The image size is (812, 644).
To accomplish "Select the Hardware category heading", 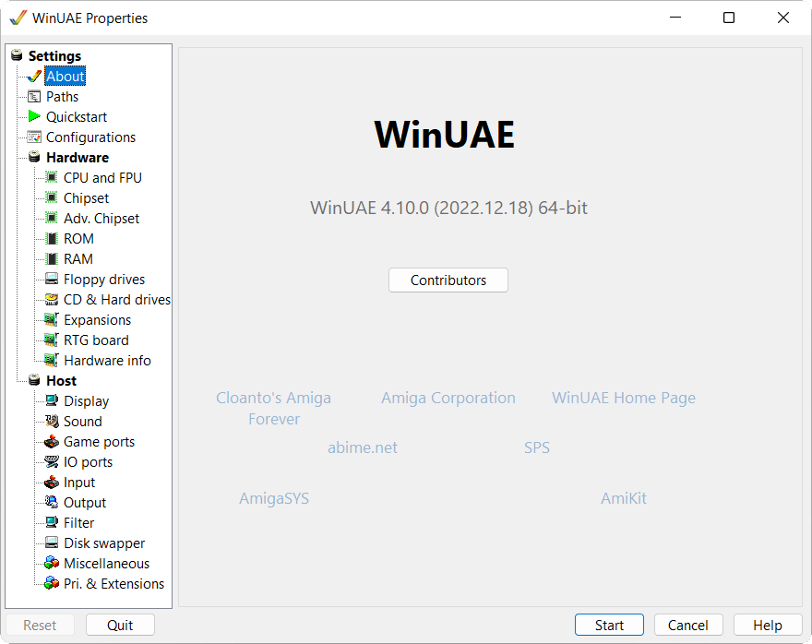I will (x=78, y=158).
